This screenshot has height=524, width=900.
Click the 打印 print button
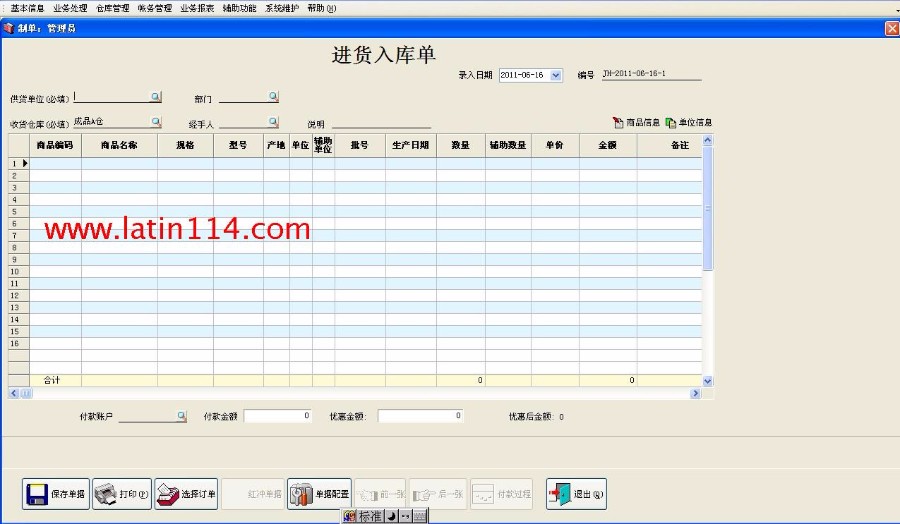point(122,494)
